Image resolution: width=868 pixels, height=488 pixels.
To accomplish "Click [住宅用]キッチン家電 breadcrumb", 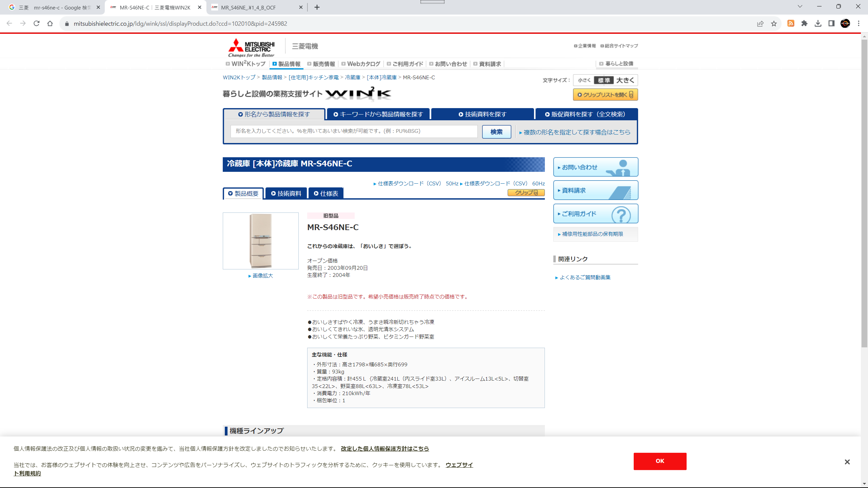I will (x=314, y=77).
